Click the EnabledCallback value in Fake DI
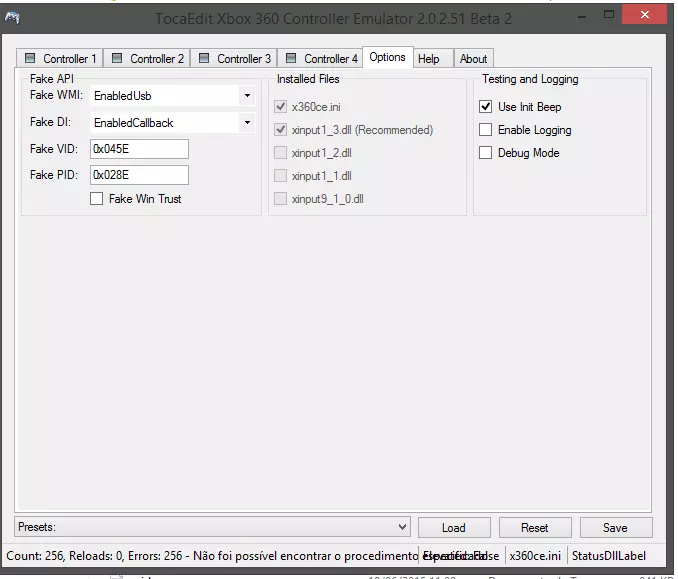678x579 pixels. tap(134, 123)
